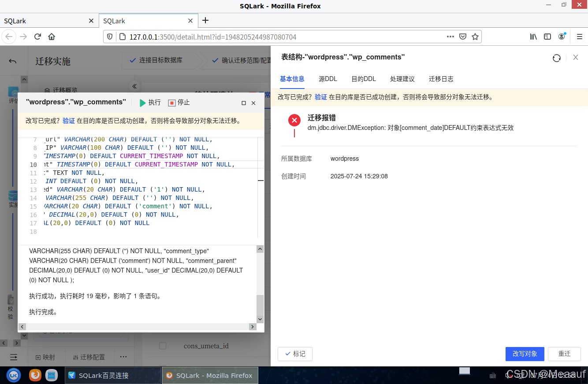Image resolution: width=588 pixels, height=384 pixels.
Task: Switch to the first SQLark tab
Action: click(48, 21)
